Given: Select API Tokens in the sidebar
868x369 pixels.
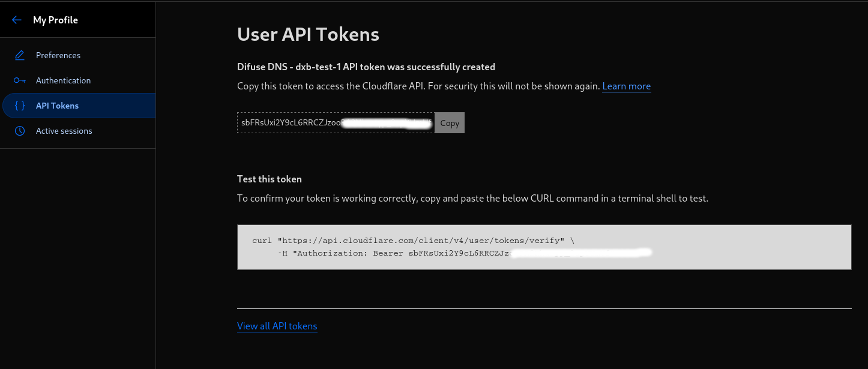Looking at the screenshot, I should coord(79,106).
